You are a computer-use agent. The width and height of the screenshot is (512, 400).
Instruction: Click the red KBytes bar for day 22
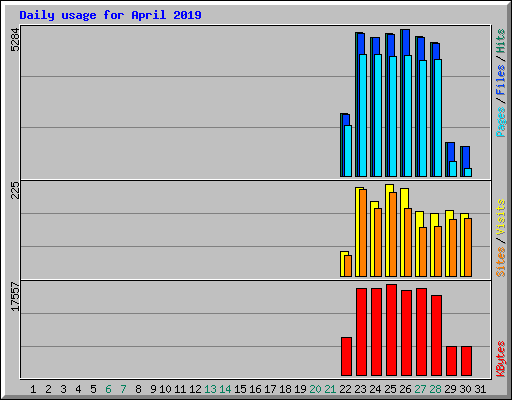pos(346,357)
